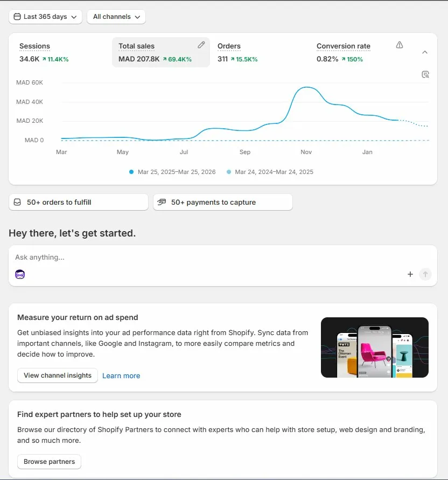Open the Last 365 days date range dropdown

[45, 17]
